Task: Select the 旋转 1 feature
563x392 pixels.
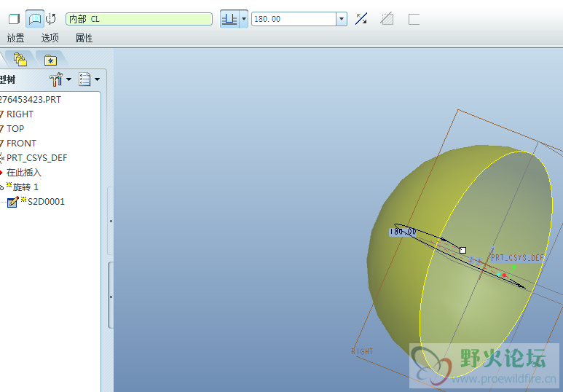Action: point(25,187)
